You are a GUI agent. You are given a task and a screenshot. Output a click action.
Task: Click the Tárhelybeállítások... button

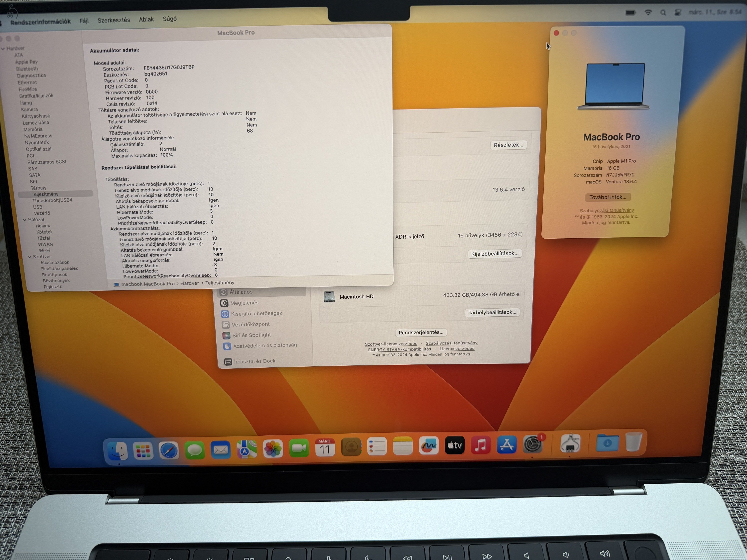[492, 312]
